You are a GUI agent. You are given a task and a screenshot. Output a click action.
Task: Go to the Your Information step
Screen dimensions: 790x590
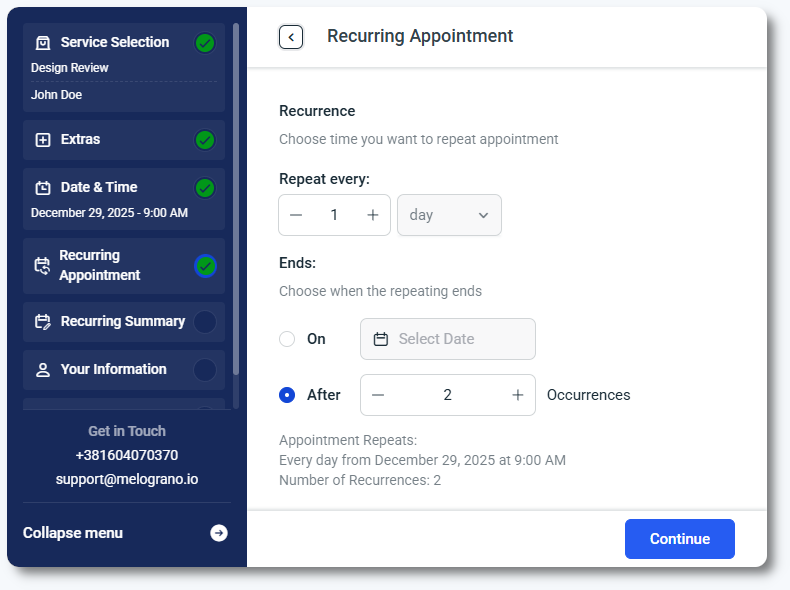pyautogui.click(x=113, y=370)
